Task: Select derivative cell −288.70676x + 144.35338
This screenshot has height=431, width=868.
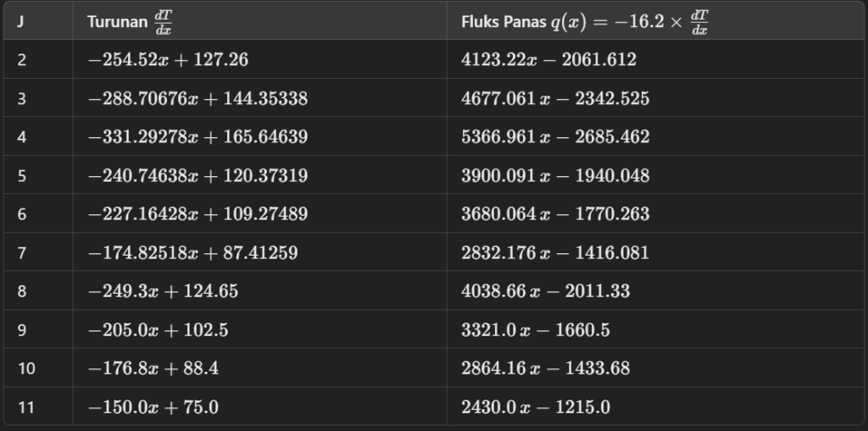Action: 198,99
